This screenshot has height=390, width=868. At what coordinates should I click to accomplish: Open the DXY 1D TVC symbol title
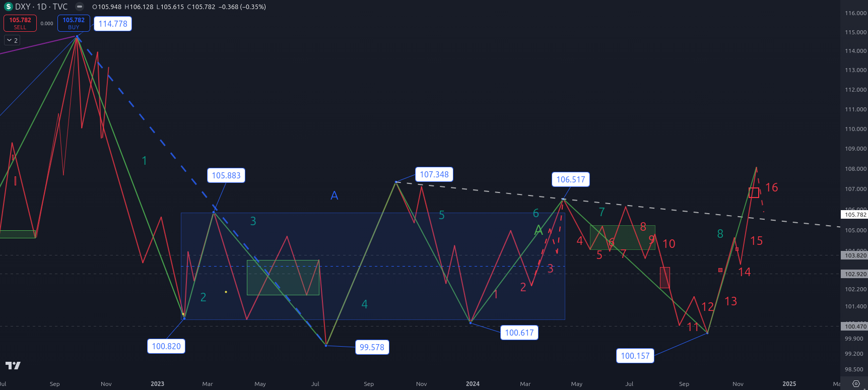coord(41,7)
